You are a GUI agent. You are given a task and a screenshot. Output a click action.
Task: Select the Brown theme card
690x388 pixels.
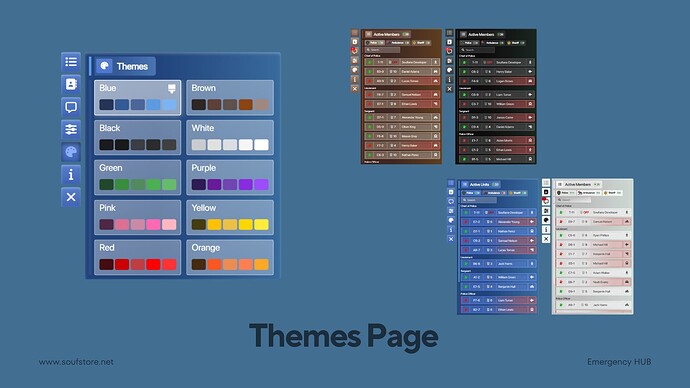[230, 98]
